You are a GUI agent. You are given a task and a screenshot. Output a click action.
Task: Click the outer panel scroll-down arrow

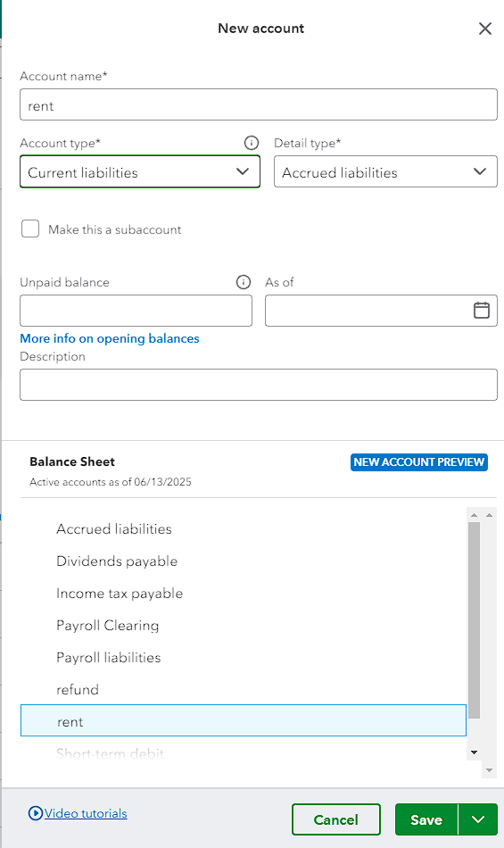pos(489,770)
